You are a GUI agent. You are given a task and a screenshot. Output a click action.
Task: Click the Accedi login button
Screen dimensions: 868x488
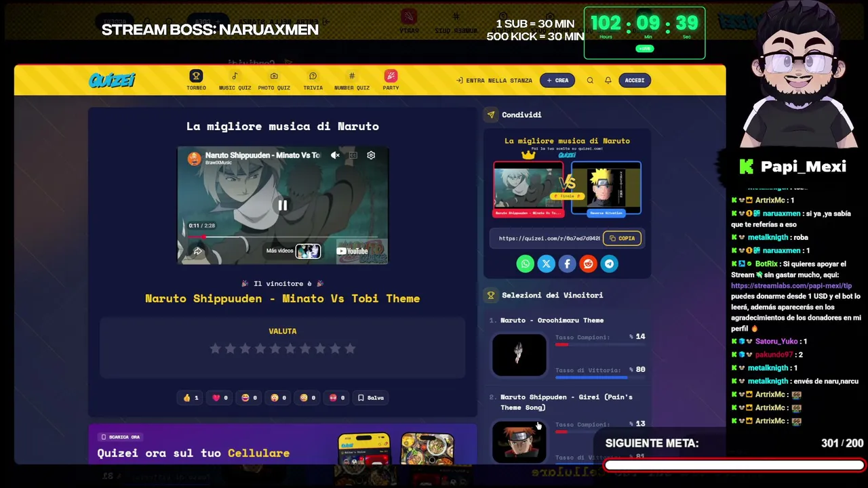point(635,80)
